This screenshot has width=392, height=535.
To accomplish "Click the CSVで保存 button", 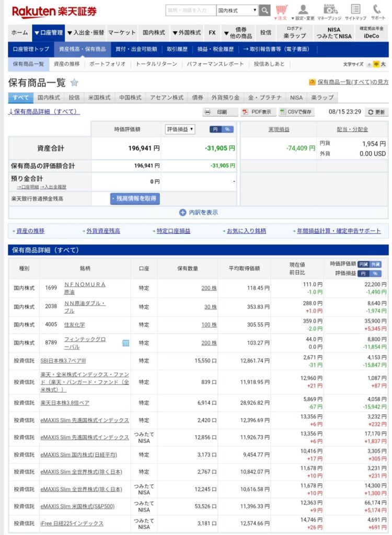I will coord(296,112).
